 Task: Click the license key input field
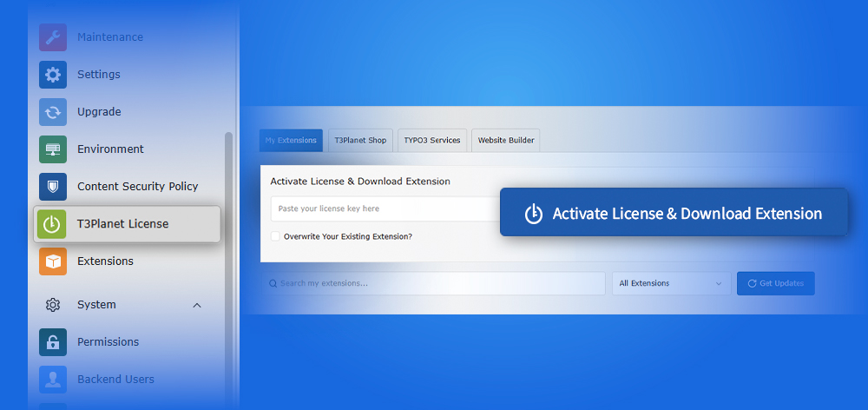tap(382, 208)
